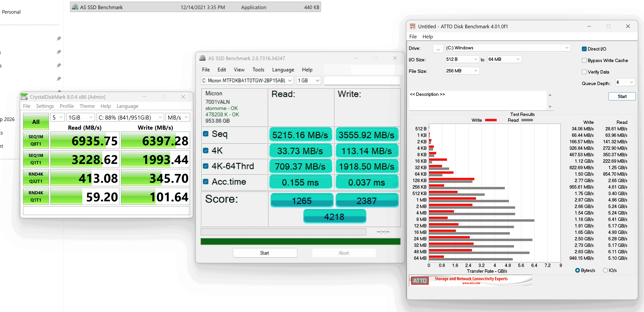This screenshot has width=644, height=312.
Task: Open the (C:) Windows drive dropdown in ATTO
Action: tap(507, 48)
